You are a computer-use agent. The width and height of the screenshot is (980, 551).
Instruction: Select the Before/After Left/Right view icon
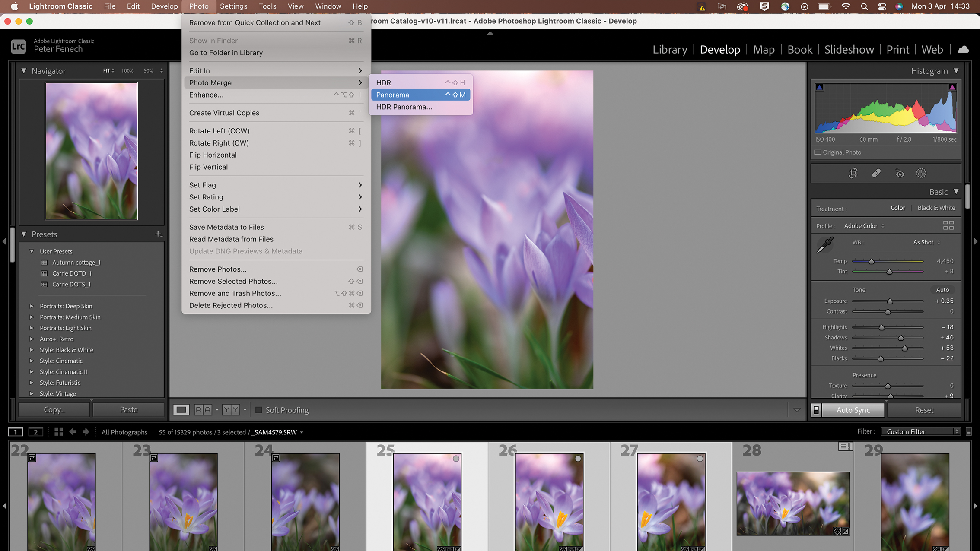(203, 409)
